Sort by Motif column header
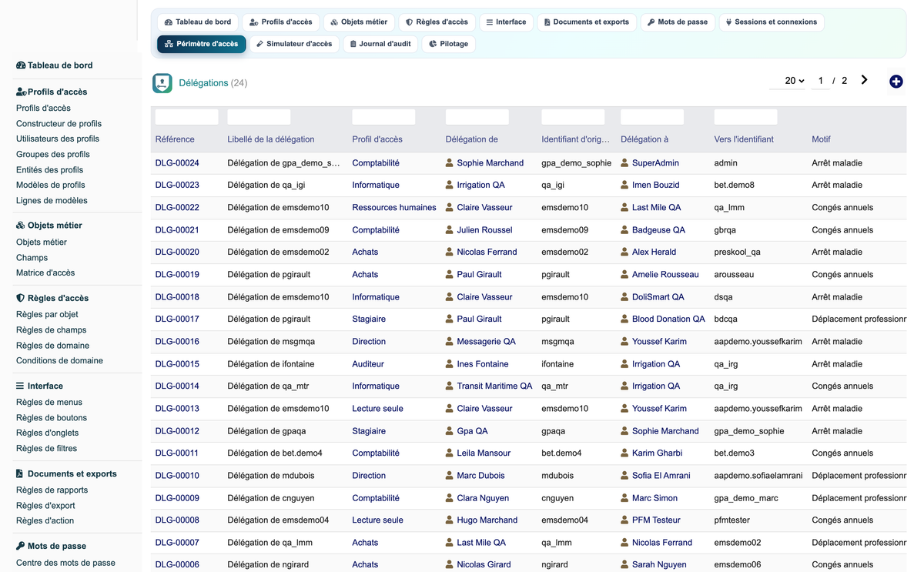Image resolution: width=924 pixels, height=572 pixels. pos(821,139)
